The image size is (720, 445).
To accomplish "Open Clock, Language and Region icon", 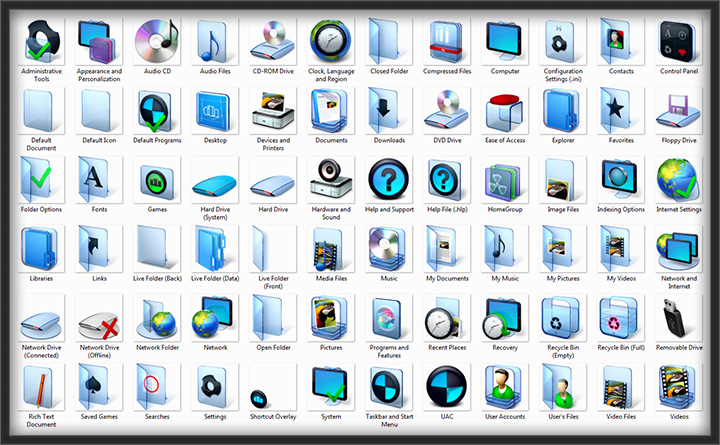I will pyautogui.click(x=331, y=41).
